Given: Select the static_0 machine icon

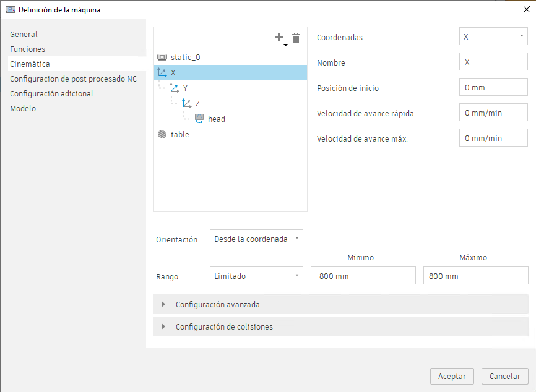Looking at the screenshot, I should (x=163, y=57).
